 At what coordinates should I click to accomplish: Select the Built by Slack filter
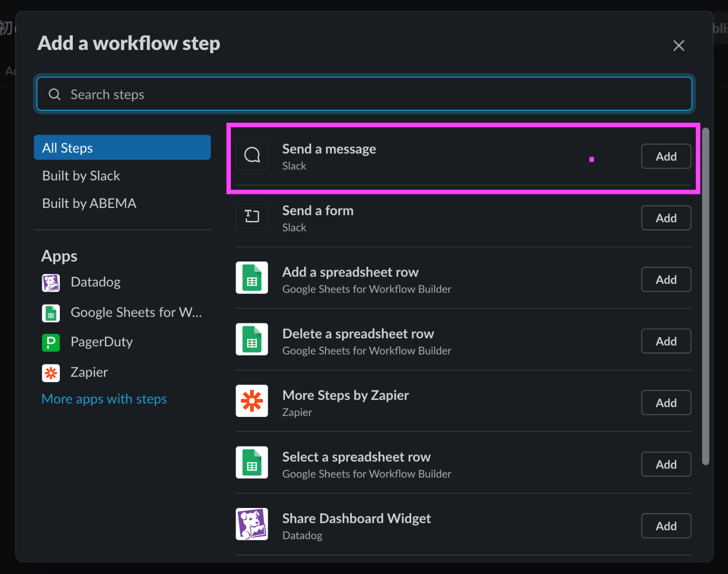[122, 176]
